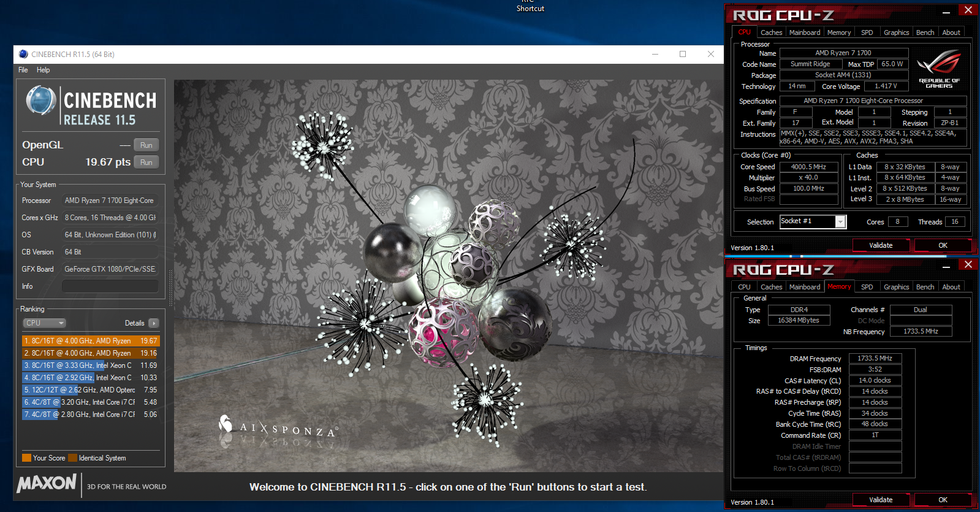Image resolution: width=980 pixels, height=512 pixels.
Task: Select ranking row 3 Intel Xeon 11.69
Action: (91, 365)
